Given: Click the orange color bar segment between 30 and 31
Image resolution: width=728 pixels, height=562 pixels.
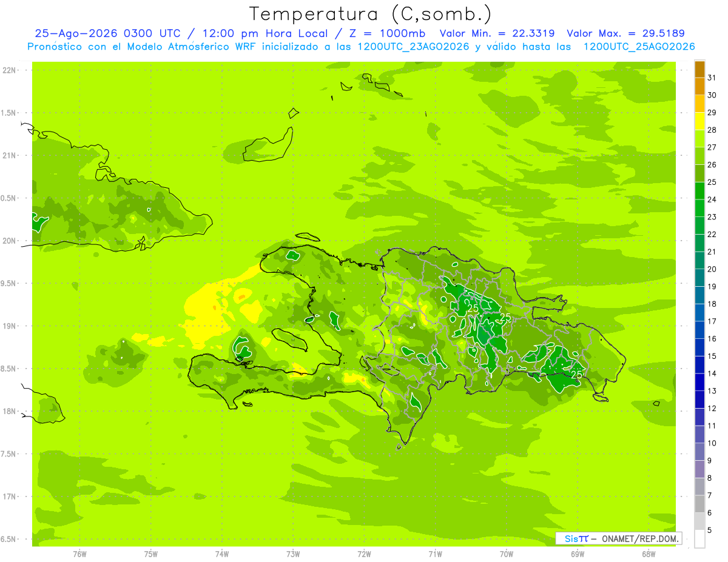Looking at the screenshot, I should [699, 87].
